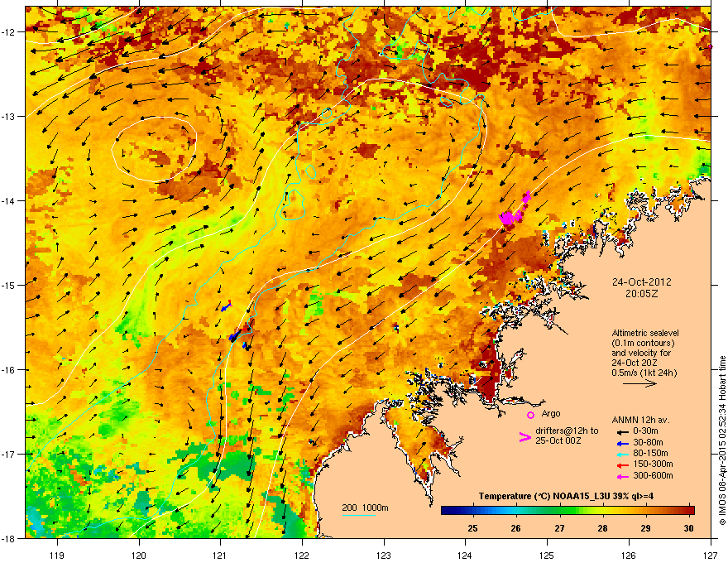728x563 pixels.
Task: Click the temperature color bar near 28
Action: pos(602,511)
